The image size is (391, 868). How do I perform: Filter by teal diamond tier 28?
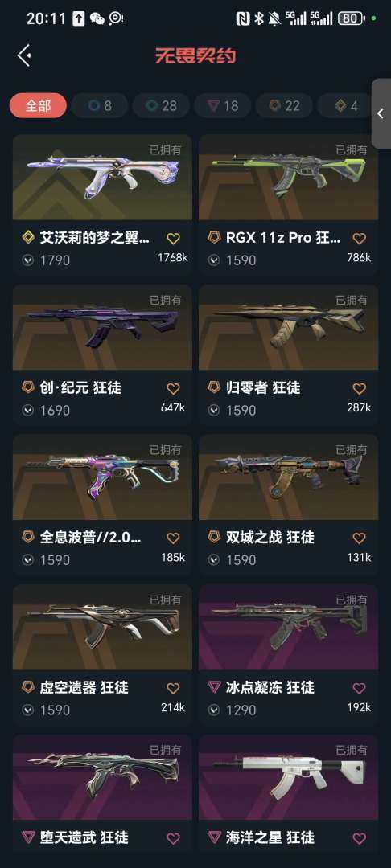pyautogui.click(x=161, y=106)
